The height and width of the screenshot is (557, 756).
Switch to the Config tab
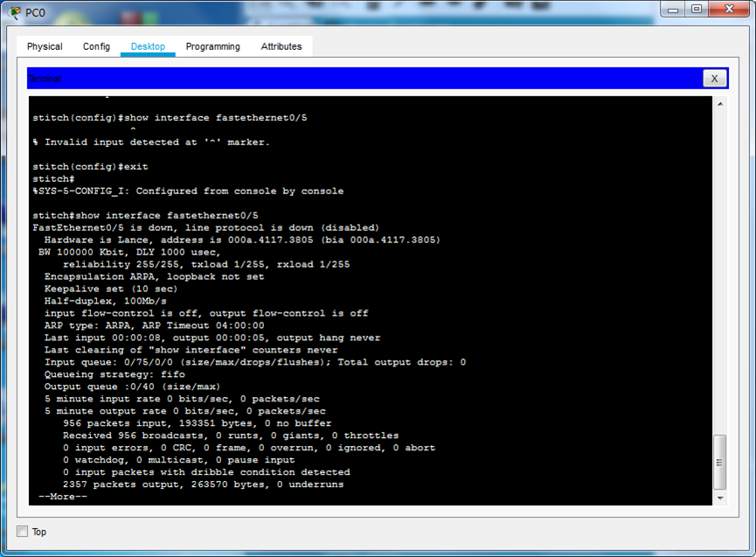96,46
